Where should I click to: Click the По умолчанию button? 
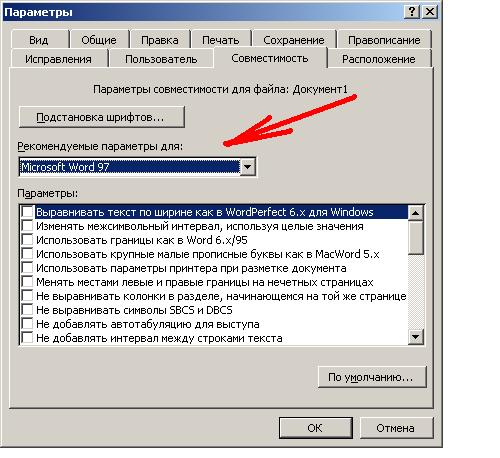click(372, 377)
